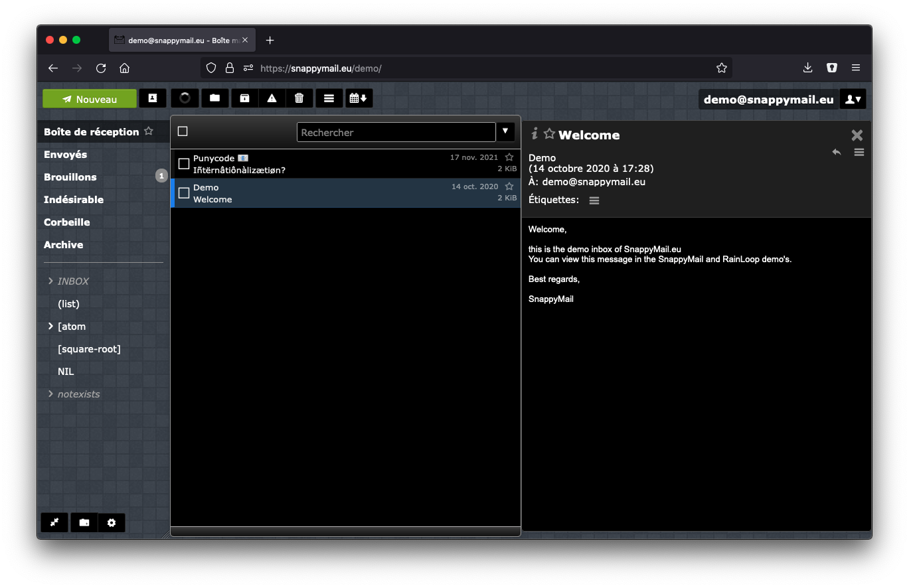Open message actions hamburger menu in header
The width and height of the screenshot is (909, 588).
[859, 152]
